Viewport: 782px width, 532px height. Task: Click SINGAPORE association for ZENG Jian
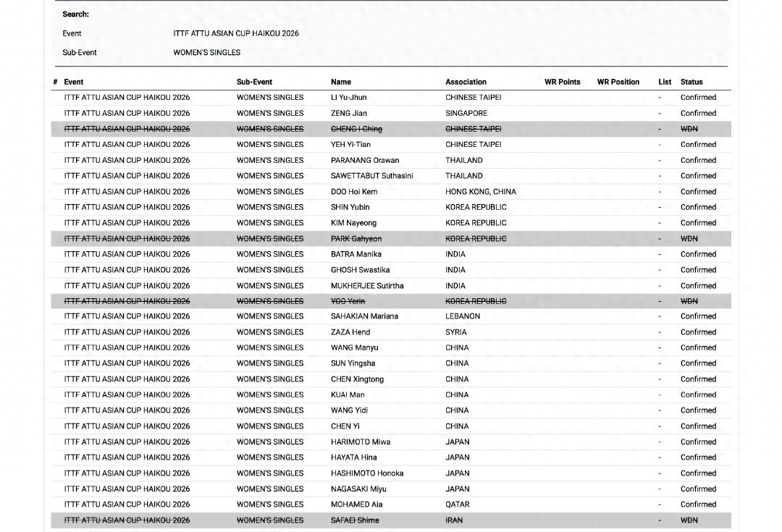click(466, 113)
